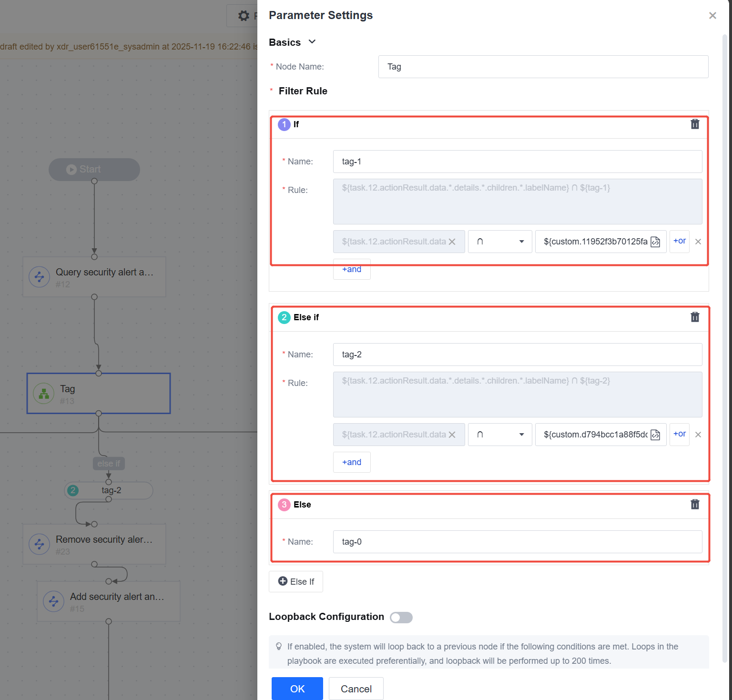Screen dimensions: 732x700
Task: Click the Add security alert node icon
Action: [54, 601]
